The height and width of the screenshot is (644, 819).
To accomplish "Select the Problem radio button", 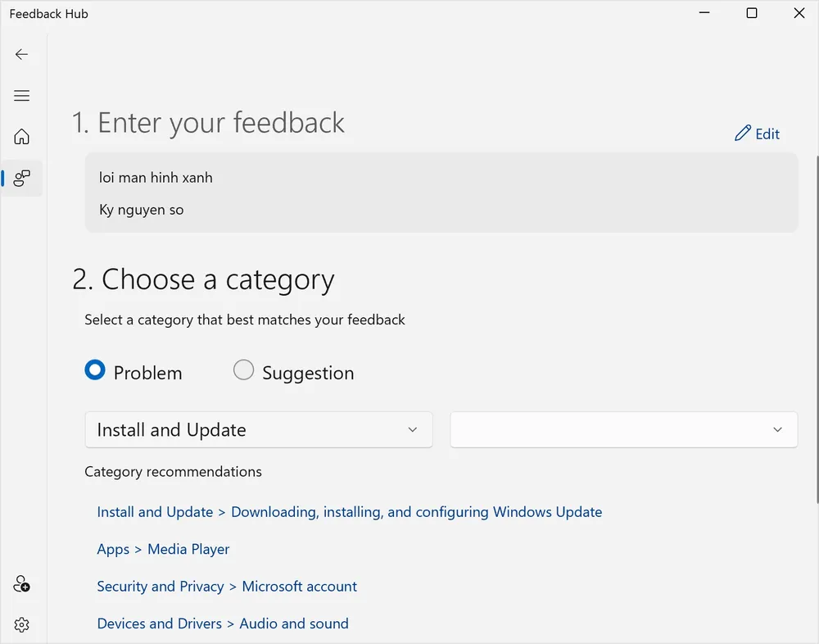I will [95, 370].
